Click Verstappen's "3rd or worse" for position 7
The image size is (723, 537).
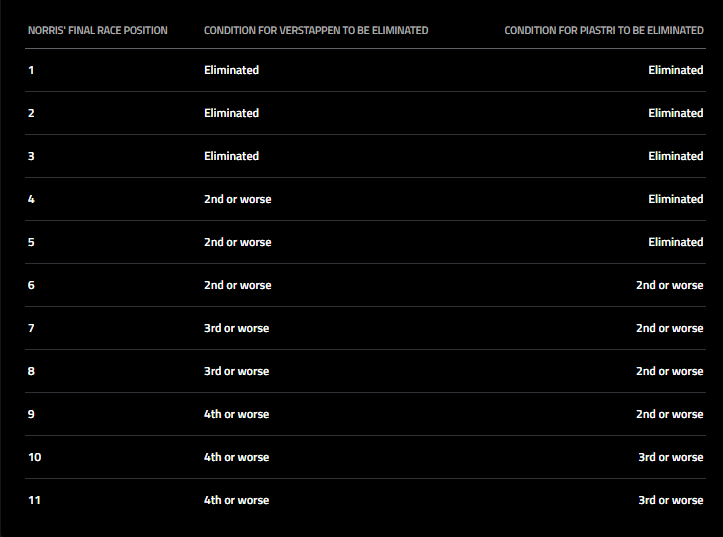236,328
